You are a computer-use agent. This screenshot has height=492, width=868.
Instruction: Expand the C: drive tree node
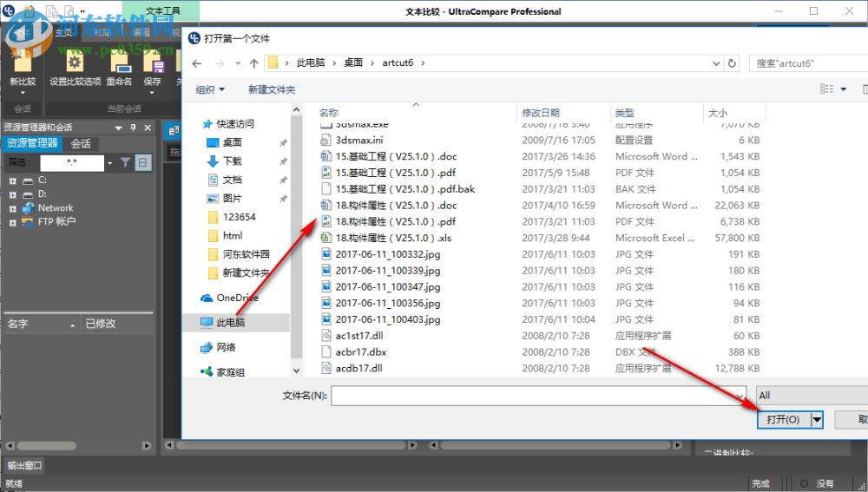(13, 181)
